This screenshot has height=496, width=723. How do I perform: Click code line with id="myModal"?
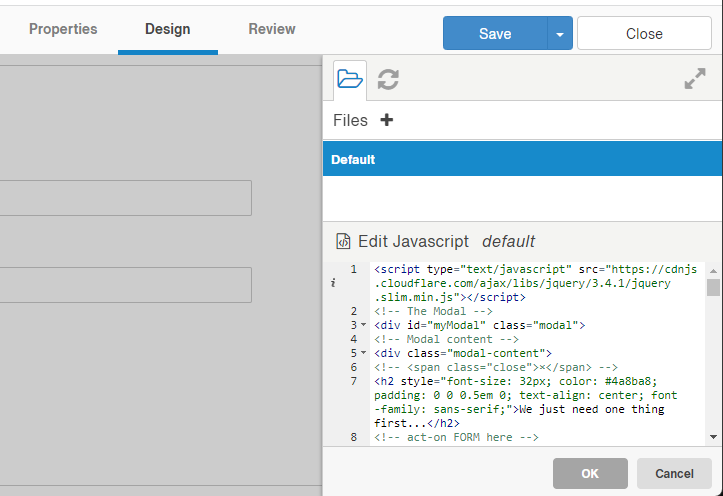click(x=480, y=325)
